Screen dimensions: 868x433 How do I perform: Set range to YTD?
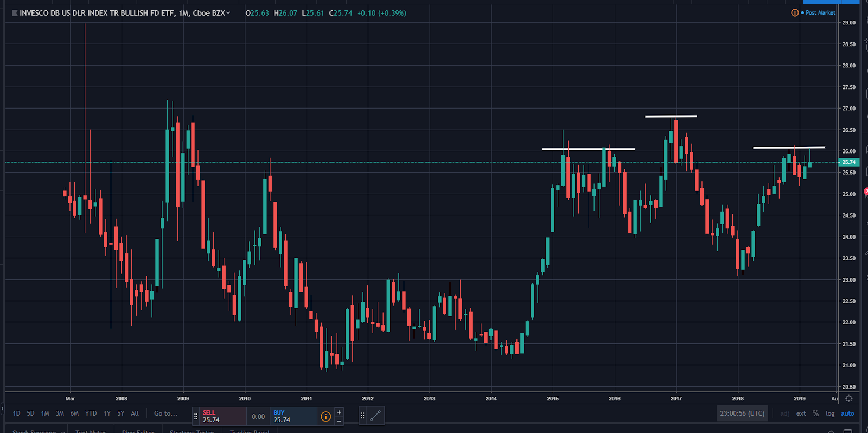[x=91, y=413]
